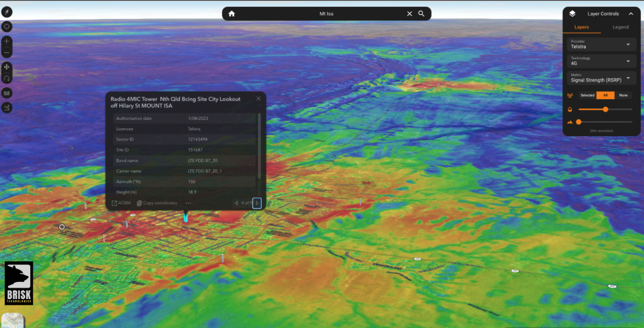Viewport: 644px width, 328px height.
Task: Zoom out with the minus button
Action: pyautogui.click(x=7, y=53)
